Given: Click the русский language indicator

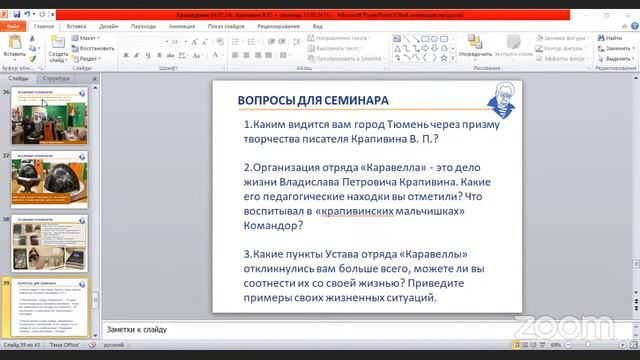Looking at the screenshot, I should point(113,345).
